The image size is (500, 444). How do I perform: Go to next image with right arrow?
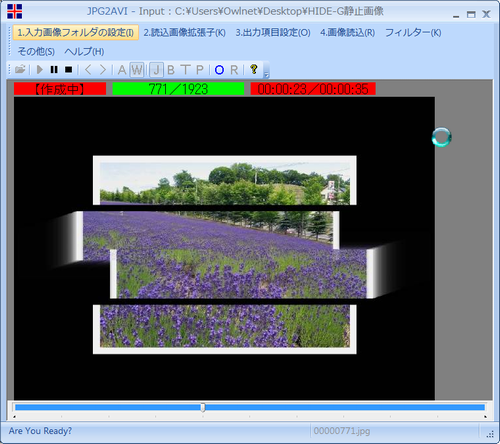pyautogui.click(x=103, y=70)
